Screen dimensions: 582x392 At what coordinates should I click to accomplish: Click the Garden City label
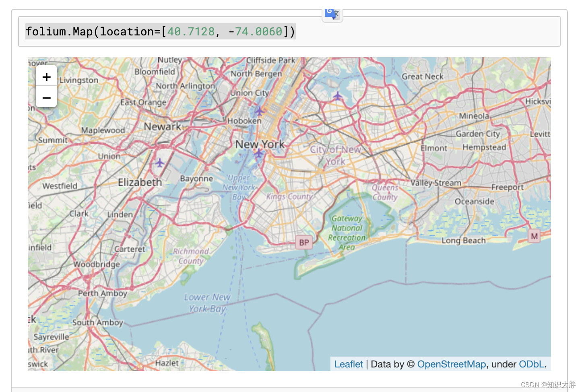tap(478, 134)
